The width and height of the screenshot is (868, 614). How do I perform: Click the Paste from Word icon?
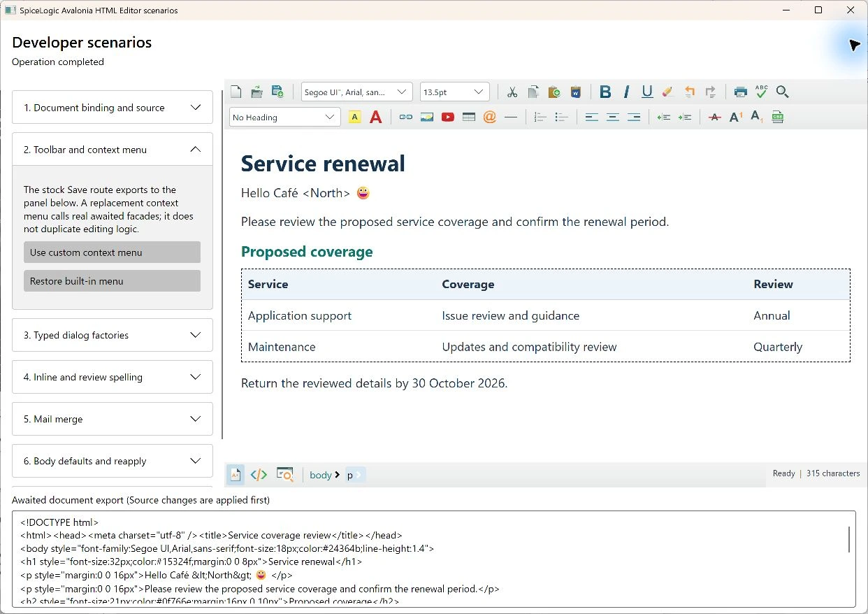575,92
